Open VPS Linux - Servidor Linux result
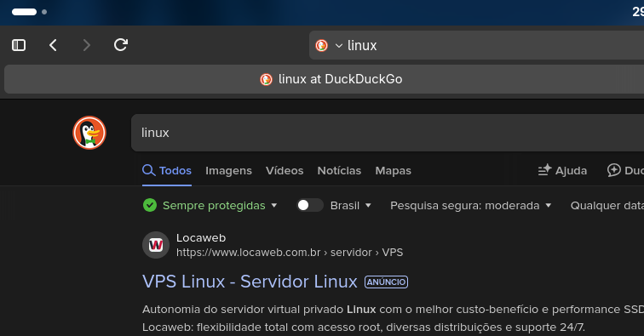The height and width of the screenshot is (336, 644). (250, 282)
